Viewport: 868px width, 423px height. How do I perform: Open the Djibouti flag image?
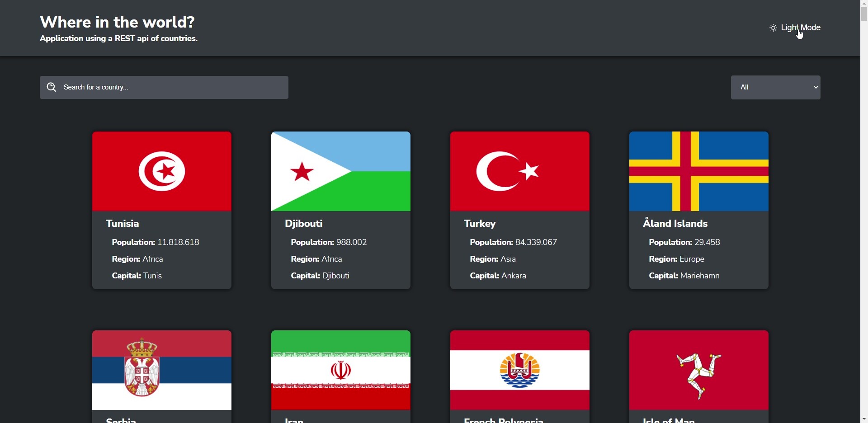click(341, 171)
